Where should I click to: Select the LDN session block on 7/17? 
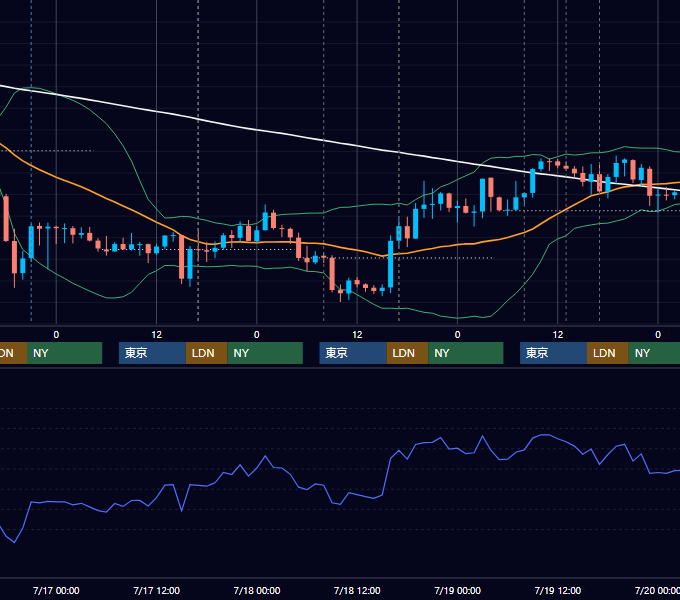(x=206, y=353)
